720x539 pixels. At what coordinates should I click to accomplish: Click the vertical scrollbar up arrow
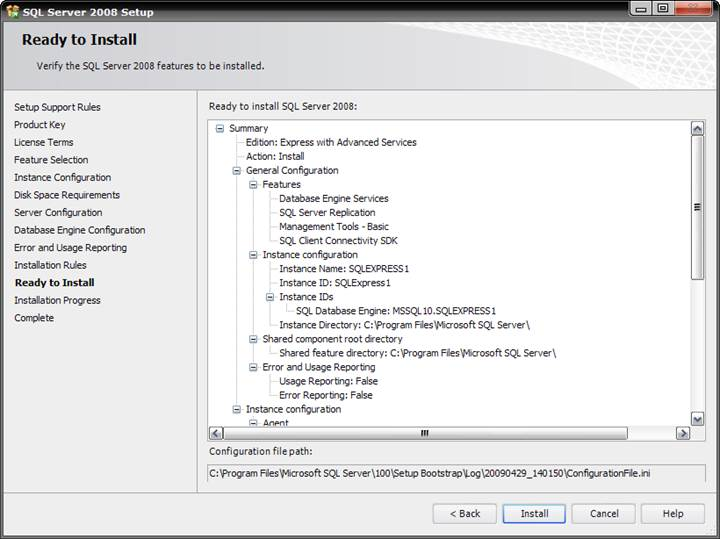[x=698, y=129]
